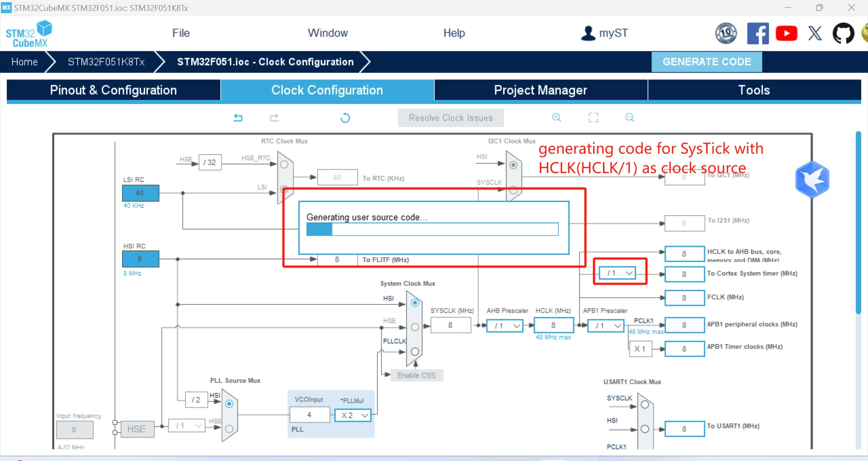Open the YouTube icon link
The width and height of the screenshot is (868, 461).
787,33
